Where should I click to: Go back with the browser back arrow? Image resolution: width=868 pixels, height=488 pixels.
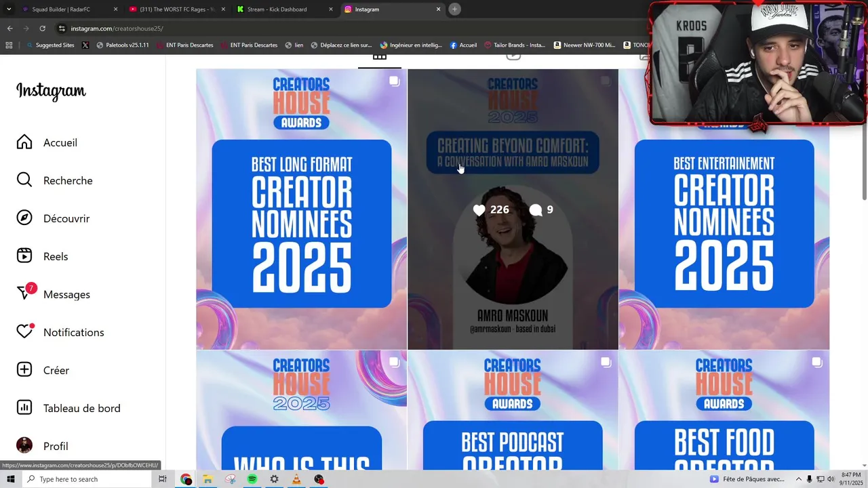click(9, 28)
